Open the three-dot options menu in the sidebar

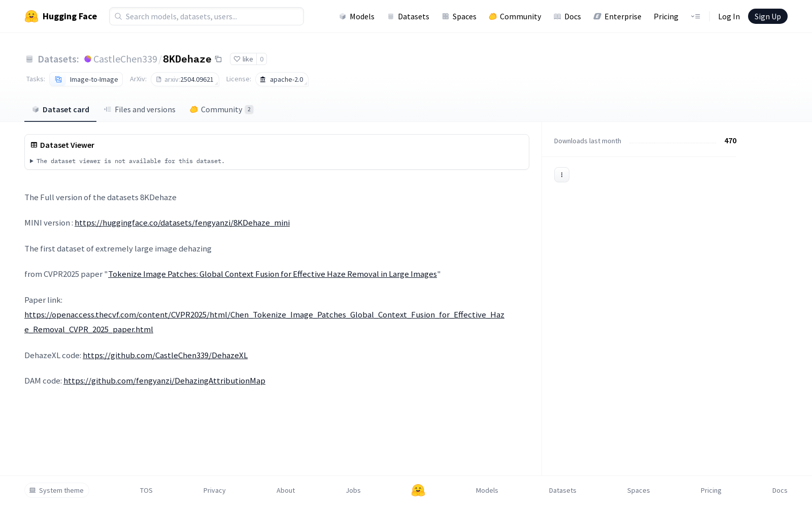click(562, 175)
